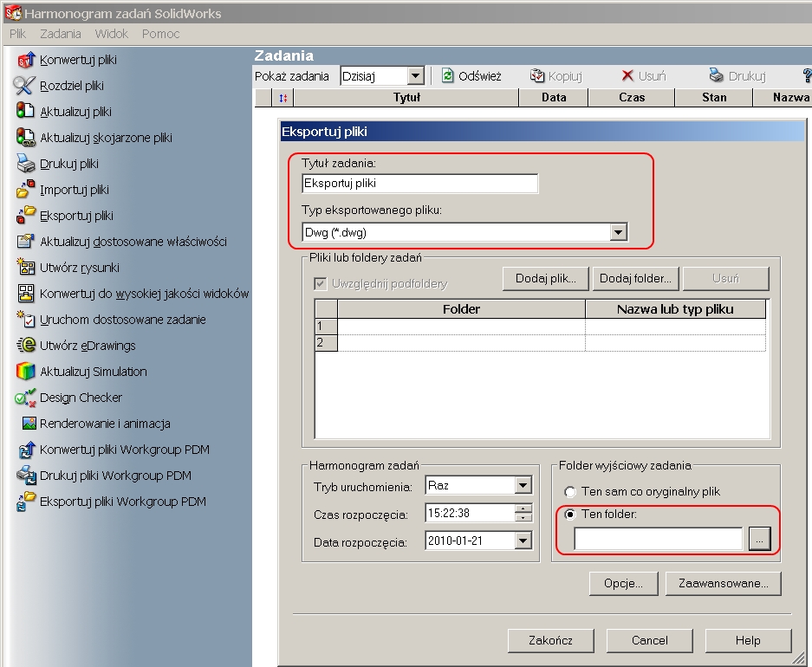Click the SolidWorks title bar app icon
Screen dimensions: 812x667
(12, 13)
